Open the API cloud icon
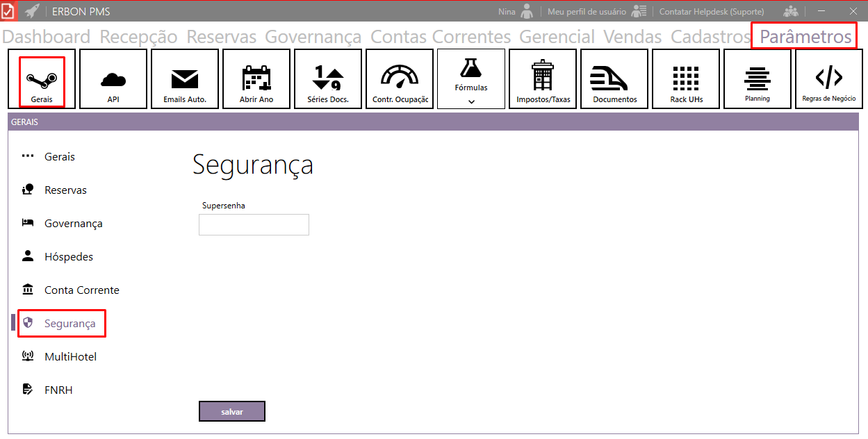The image size is (868, 439). 113,79
